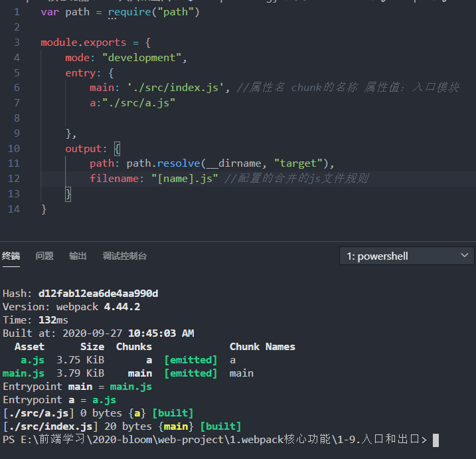
Task: Place cursor on the require keyword
Action: (129, 12)
